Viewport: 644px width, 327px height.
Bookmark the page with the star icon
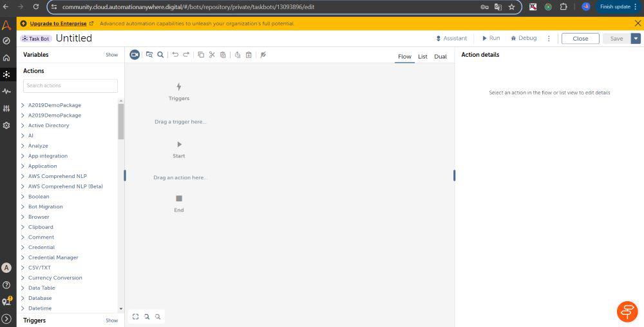click(511, 6)
